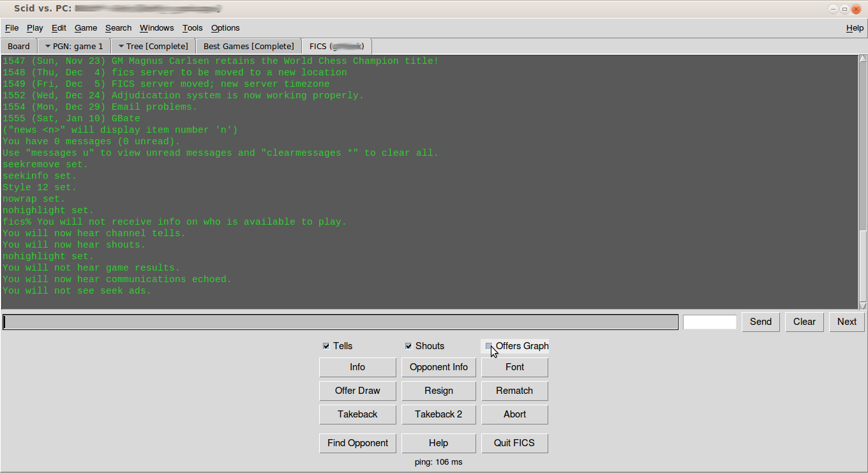Click the 'You will not hear game results.' line
Screen dimensions: 868x473
pos(91,268)
